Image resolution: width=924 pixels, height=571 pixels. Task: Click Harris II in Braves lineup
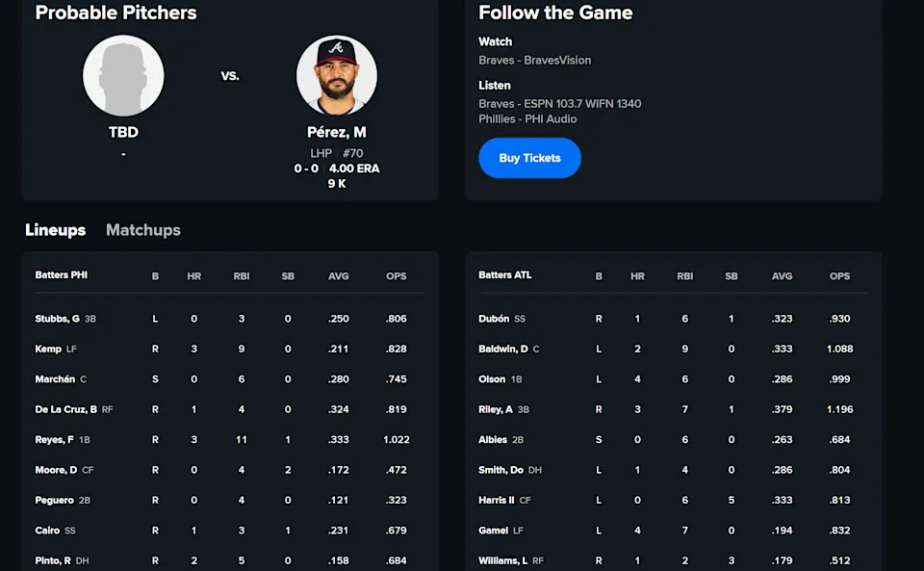(497, 500)
